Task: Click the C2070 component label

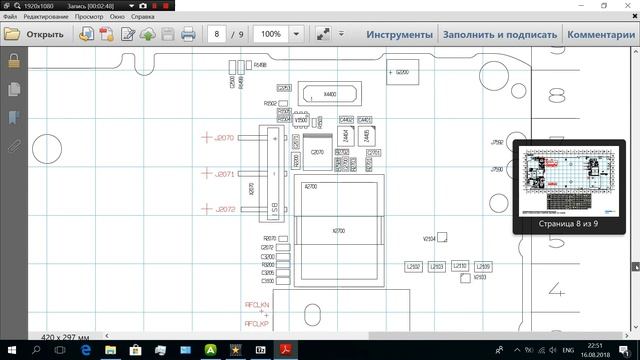Action: coord(317,152)
